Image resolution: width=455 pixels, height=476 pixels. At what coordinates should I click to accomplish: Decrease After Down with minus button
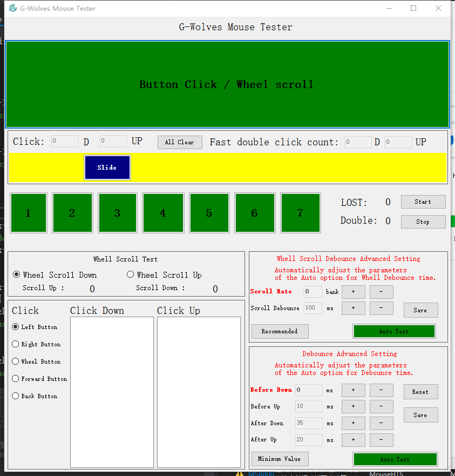(x=381, y=423)
